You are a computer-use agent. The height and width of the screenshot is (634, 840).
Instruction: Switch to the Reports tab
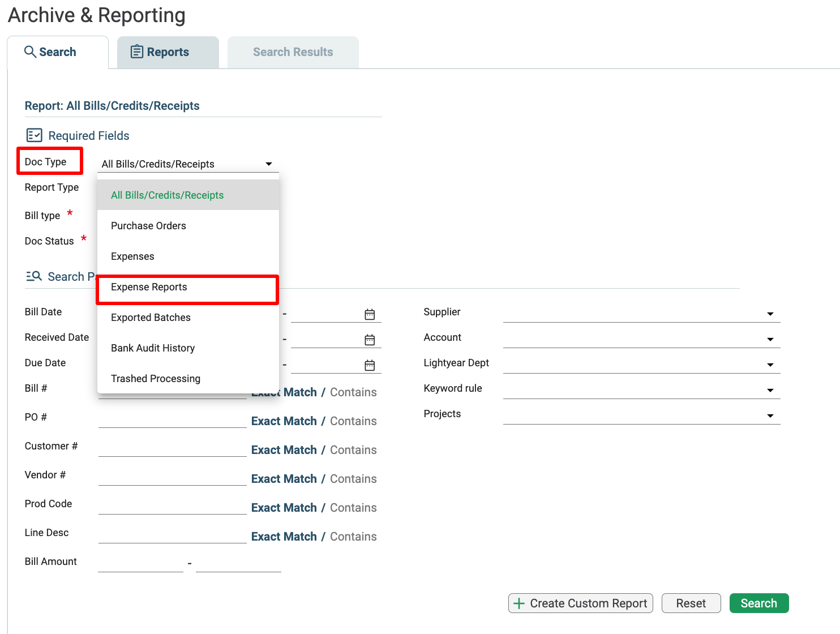[168, 52]
